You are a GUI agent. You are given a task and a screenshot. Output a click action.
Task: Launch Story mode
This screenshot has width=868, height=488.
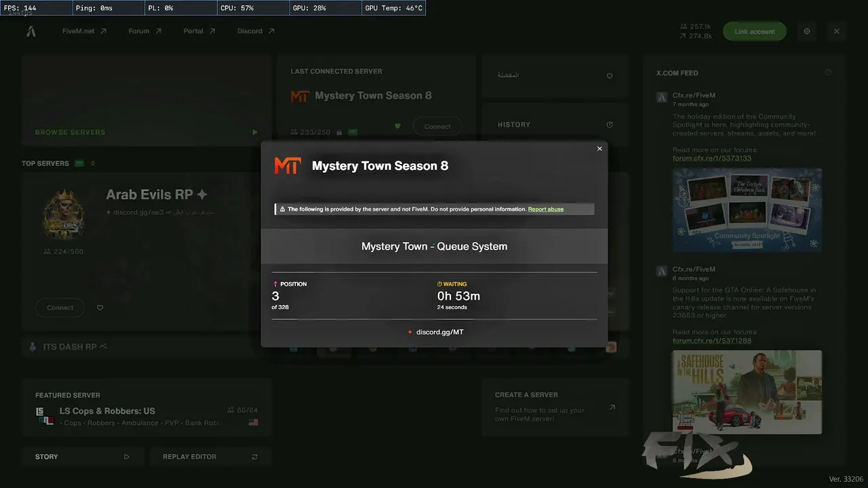pyautogui.click(x=83, y=457)
